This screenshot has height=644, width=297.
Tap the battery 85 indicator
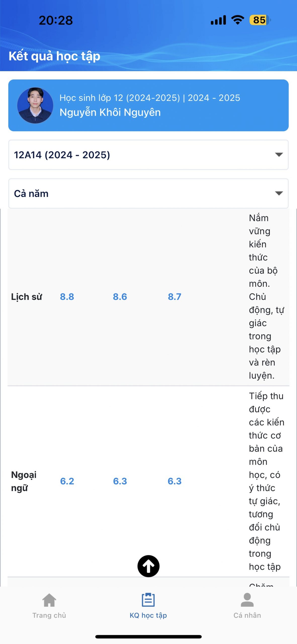tap(260, 20)
